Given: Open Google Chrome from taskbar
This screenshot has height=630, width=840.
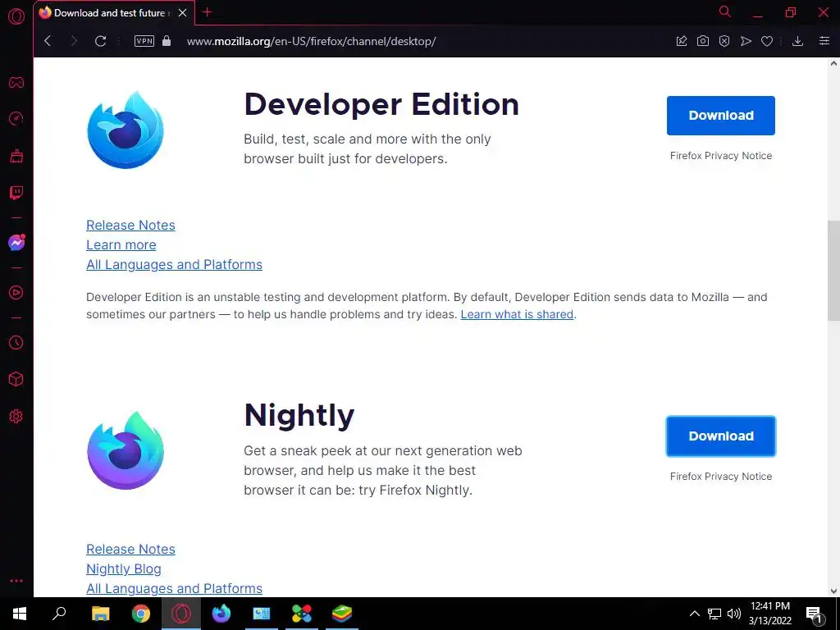Looking at the screenshot, I should click(141, 614).
